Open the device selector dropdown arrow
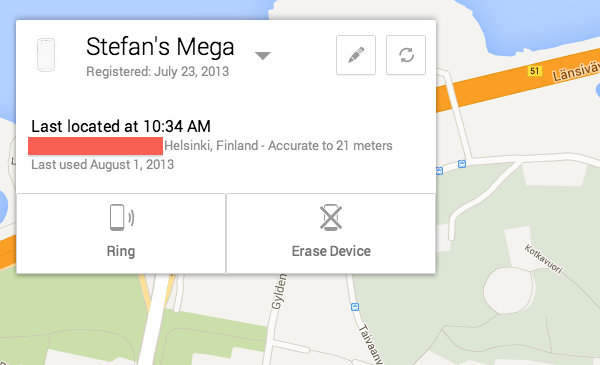 [263, 56]
